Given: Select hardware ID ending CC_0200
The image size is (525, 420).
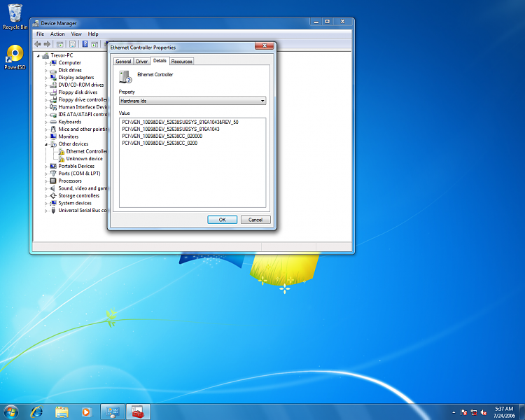Looking at the screenshot, I should pos(160,143).
